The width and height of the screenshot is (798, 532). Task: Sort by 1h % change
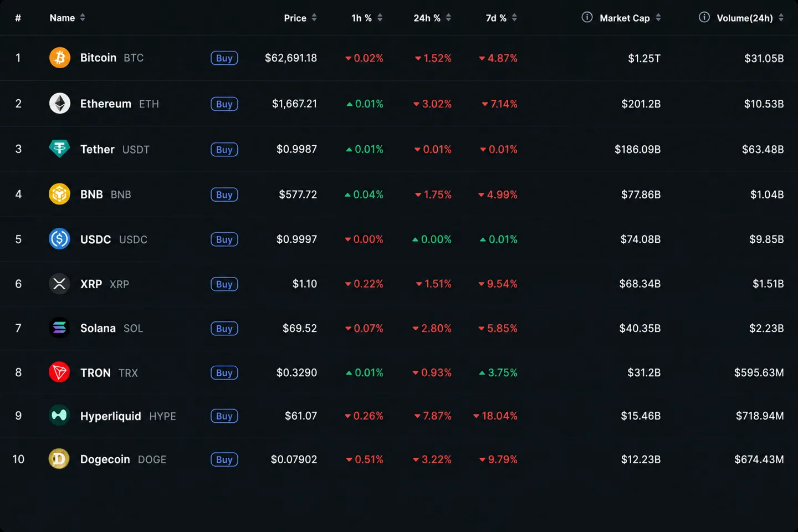point(367,18)
